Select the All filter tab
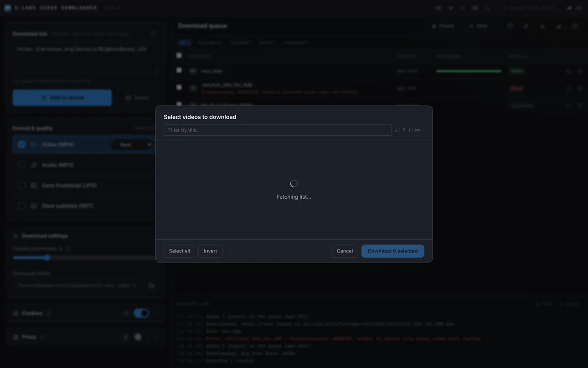The height and width of the screenshot is (368, 588). pyautogui.click(x=184, y=42)
